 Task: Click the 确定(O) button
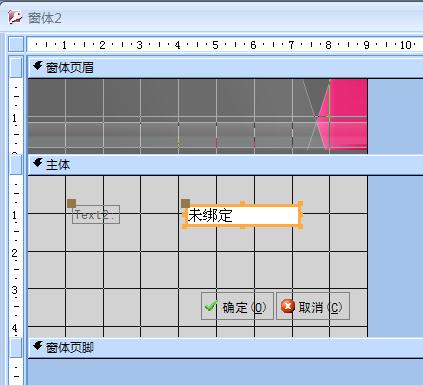(x=237, y=306)
